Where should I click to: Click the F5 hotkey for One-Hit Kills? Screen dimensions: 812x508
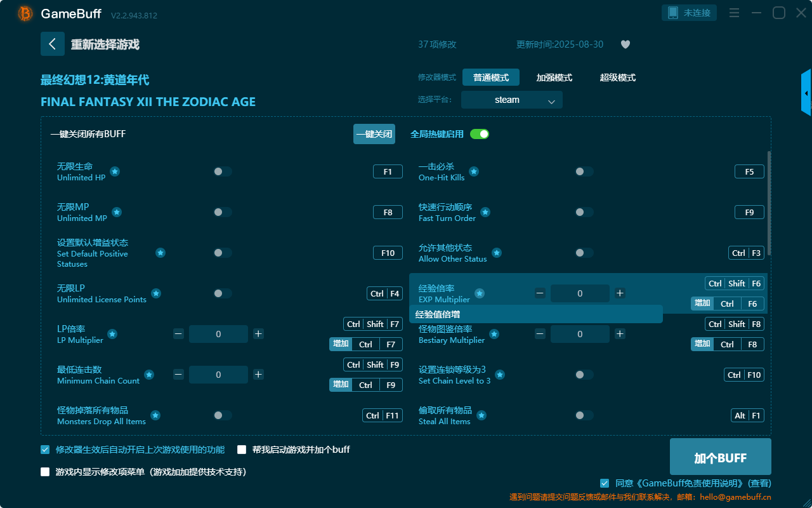tap(749, 171)
